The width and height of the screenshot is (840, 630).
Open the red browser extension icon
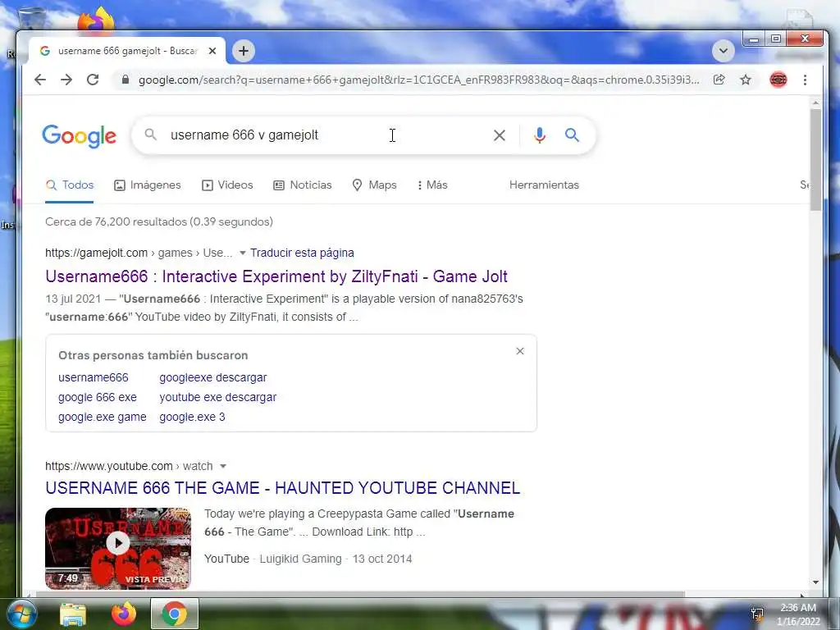(778, 80)
